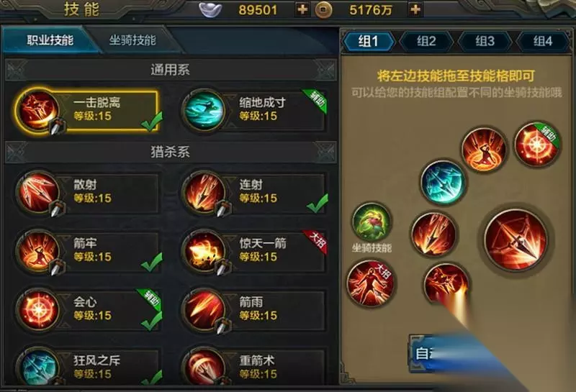Open skill group 组3
576x392 pixels.
coord(485,41)
